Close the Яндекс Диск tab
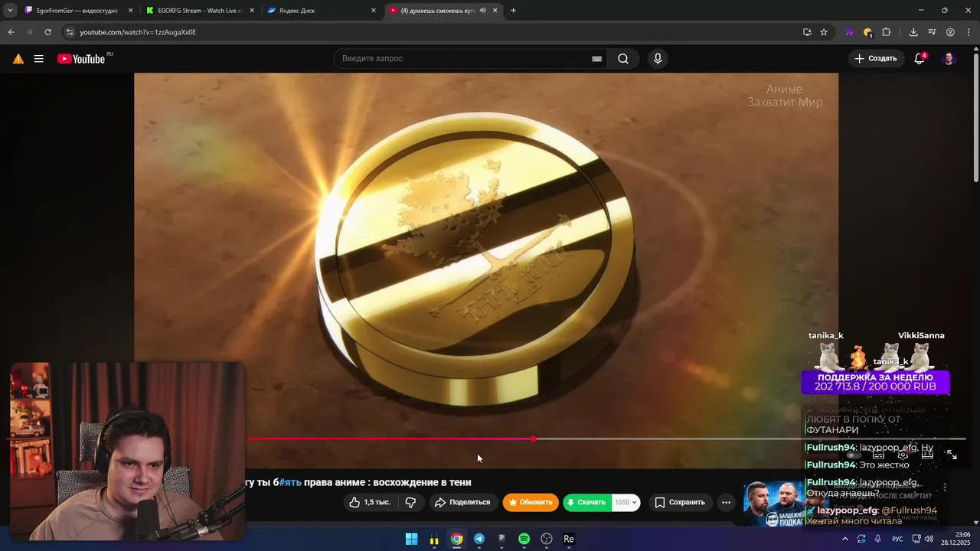Viewport: 980px width, 551px height. (374, 11)
